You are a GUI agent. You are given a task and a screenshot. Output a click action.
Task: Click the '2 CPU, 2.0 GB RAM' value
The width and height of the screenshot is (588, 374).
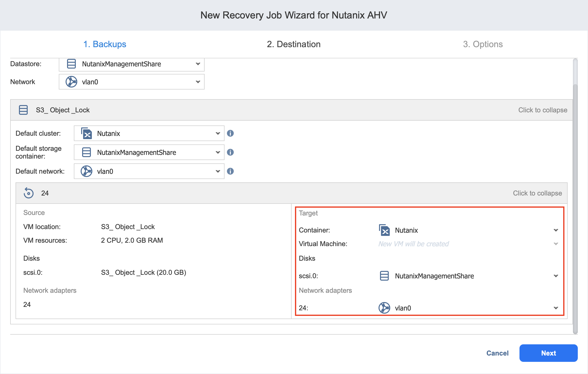click(x=132, y=240)
